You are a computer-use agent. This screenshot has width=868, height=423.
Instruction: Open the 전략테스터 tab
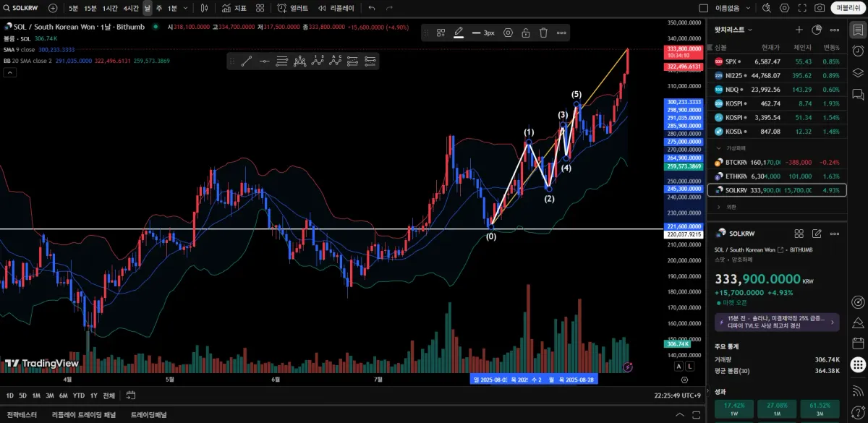(x=21, y=415)
